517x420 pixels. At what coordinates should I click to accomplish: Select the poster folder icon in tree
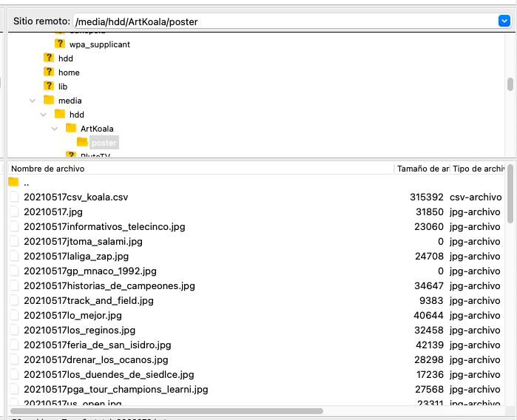tap(82, 142)
